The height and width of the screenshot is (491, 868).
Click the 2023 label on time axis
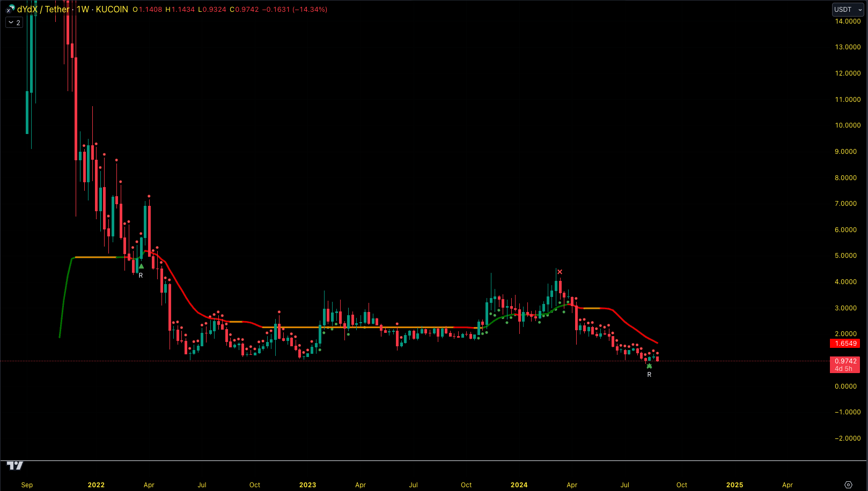pos(307,485)
